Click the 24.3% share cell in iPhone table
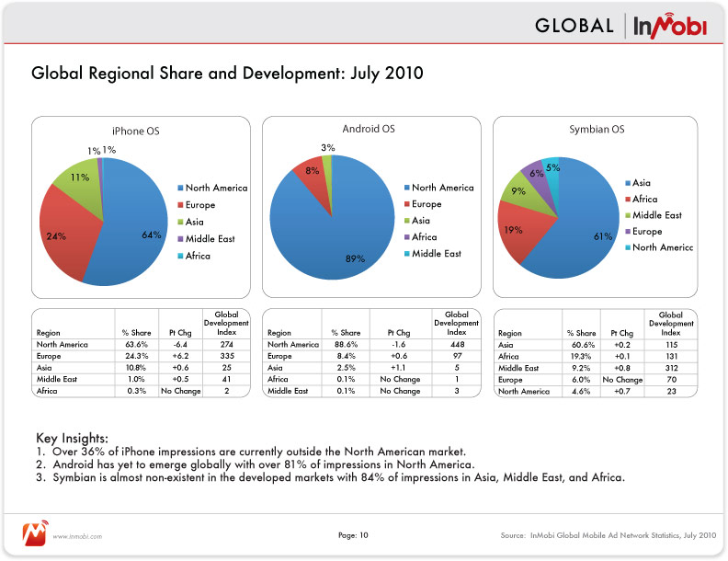Screen dimensions: 728x561 (x=136, y=356)
